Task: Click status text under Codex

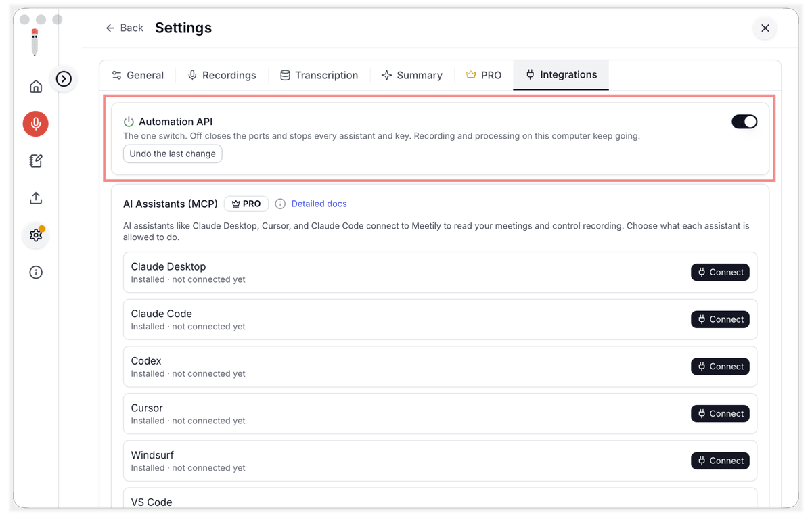Action: (x=188, y=373)
